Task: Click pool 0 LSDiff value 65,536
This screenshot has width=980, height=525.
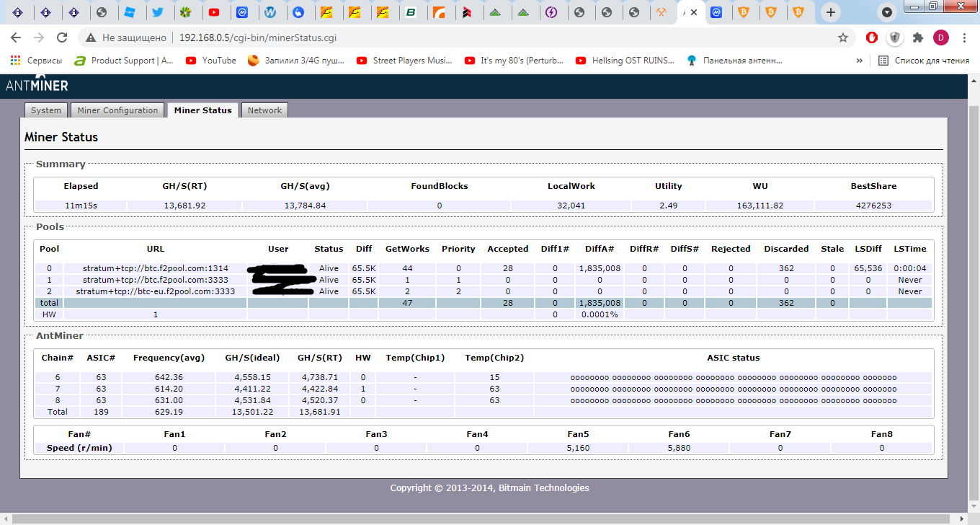Action: [868, 268]
